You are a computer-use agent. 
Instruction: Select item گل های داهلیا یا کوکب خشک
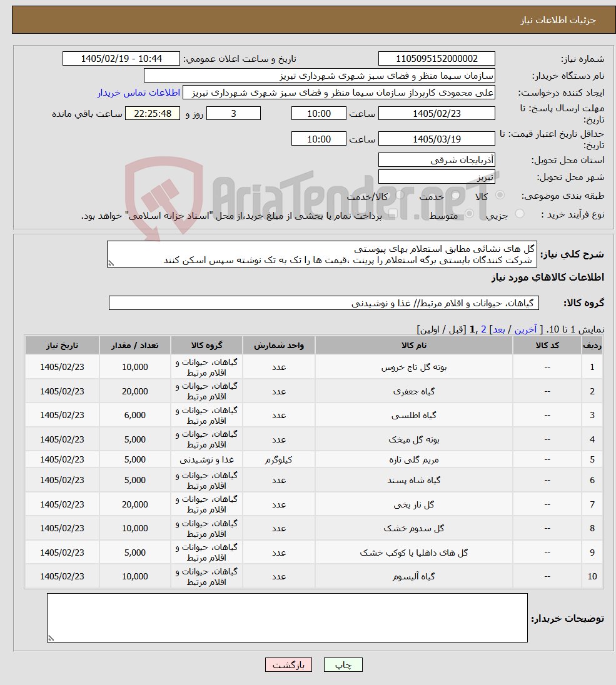click(413, 552)
